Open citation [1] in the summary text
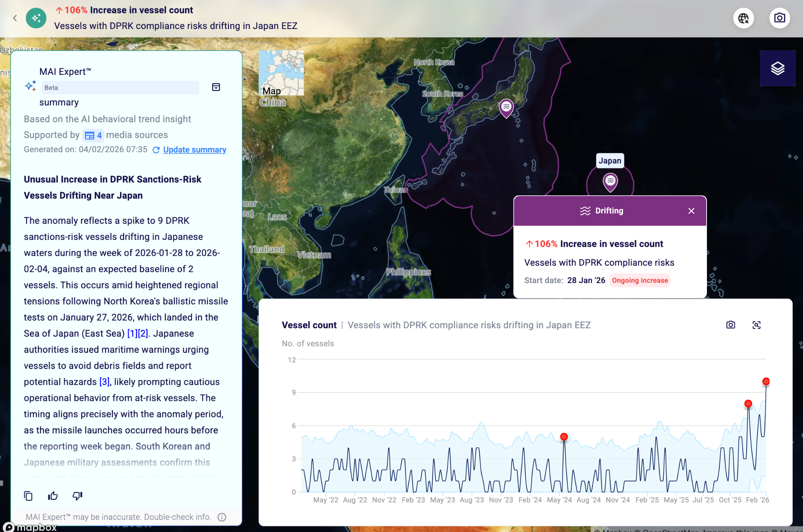This screenshot has width=803, height=532. click(x=133, y=333)
